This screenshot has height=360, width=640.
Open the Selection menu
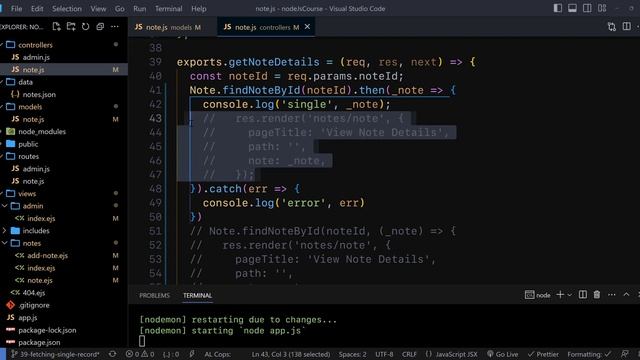67,9
